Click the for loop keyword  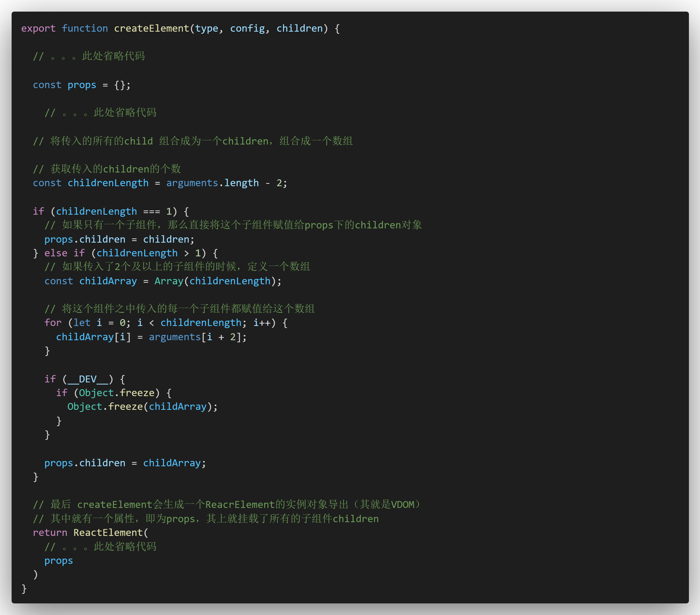click(x=53, y=323)
